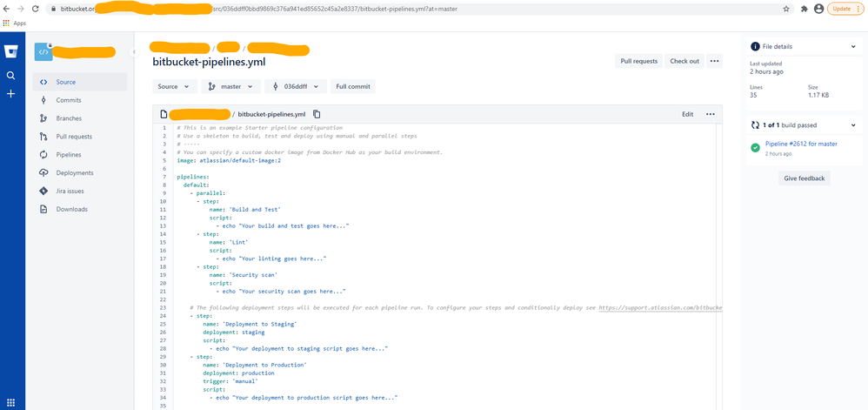Click the Source code brackets icon

tap(43, 82)
